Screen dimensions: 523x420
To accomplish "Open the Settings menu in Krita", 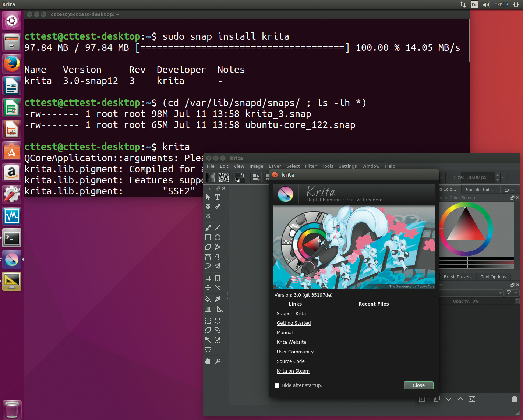I will (348, 166).
